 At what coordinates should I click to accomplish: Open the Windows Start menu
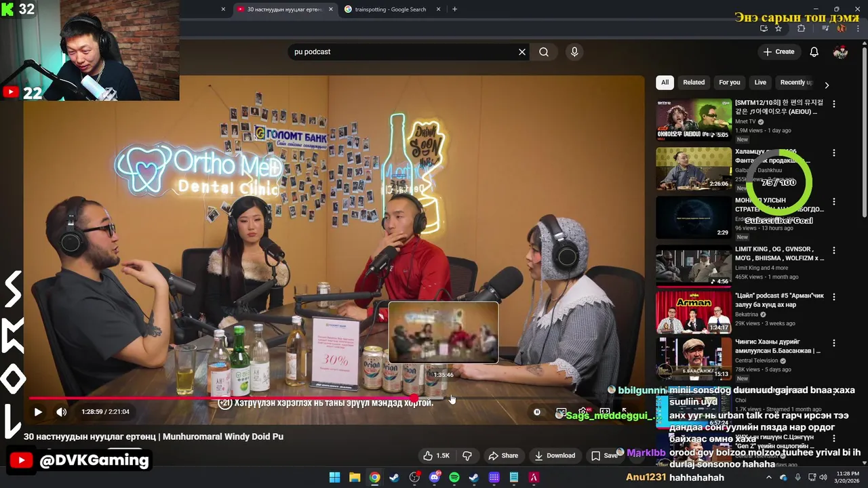[335, 478]
